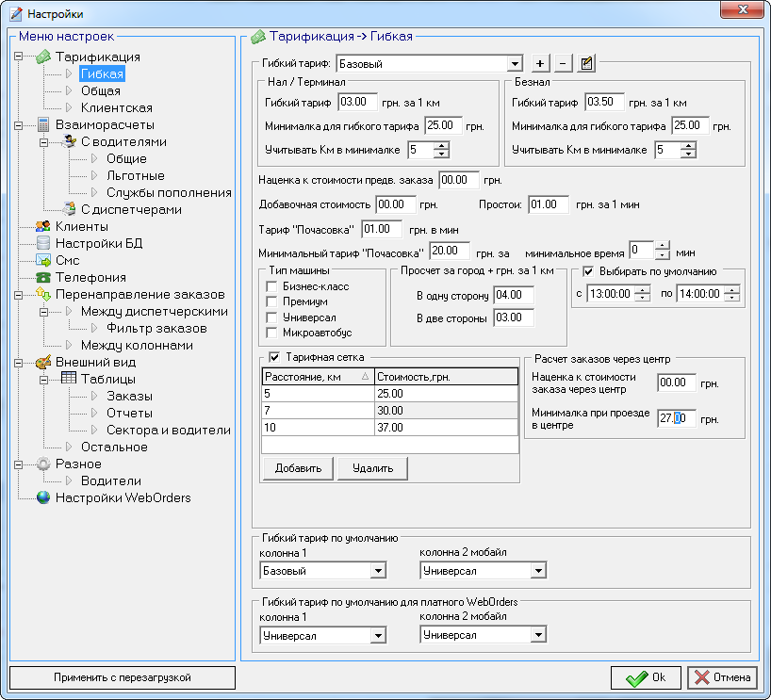Click the Настройки WebOrders globe icon
The width and height of the screenshot is (771, 700).
(x=43, y=497)
